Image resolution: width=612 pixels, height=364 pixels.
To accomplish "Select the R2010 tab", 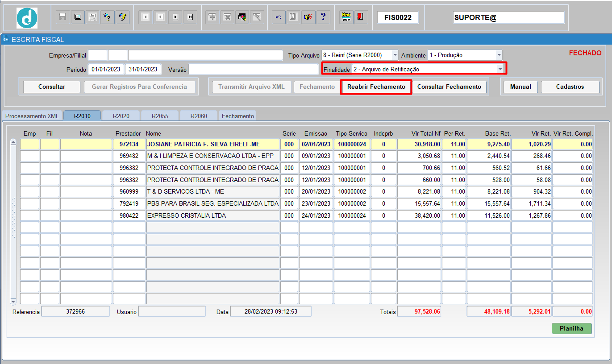I will pos(82,116).
